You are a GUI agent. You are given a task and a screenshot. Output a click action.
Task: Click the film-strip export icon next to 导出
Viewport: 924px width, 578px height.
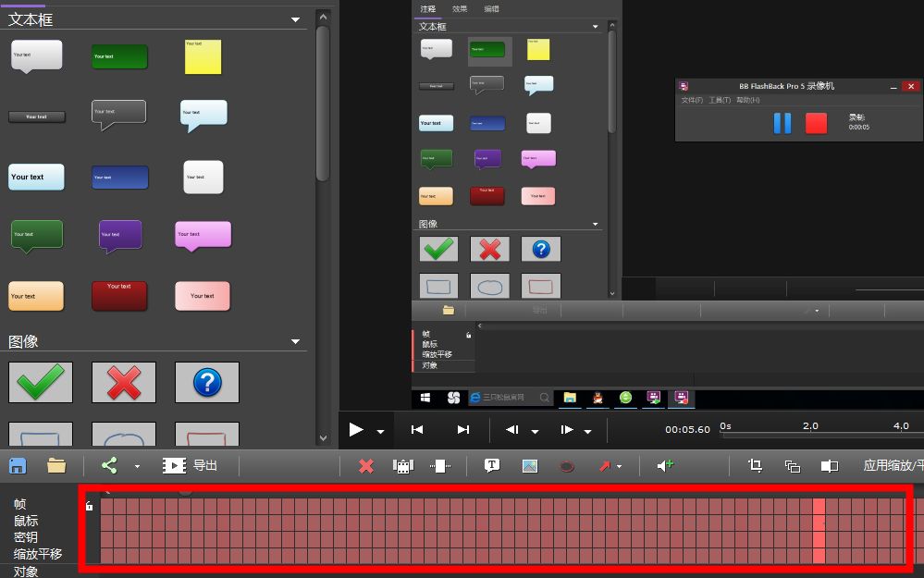tap(174, 466)
